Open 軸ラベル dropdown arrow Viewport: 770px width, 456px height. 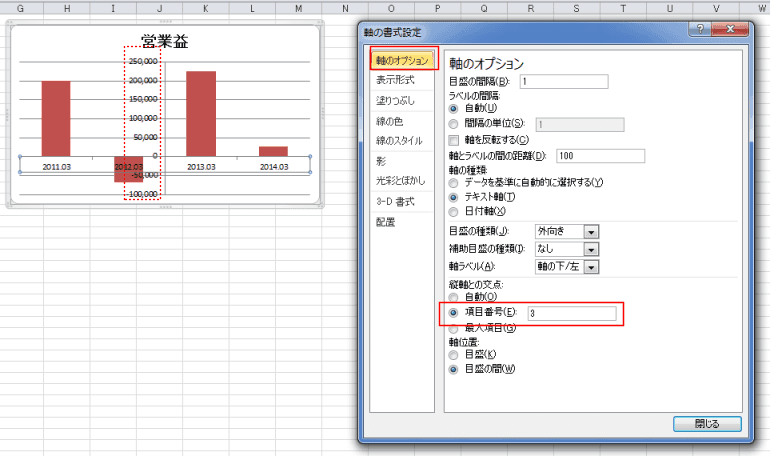coord(591,267)
